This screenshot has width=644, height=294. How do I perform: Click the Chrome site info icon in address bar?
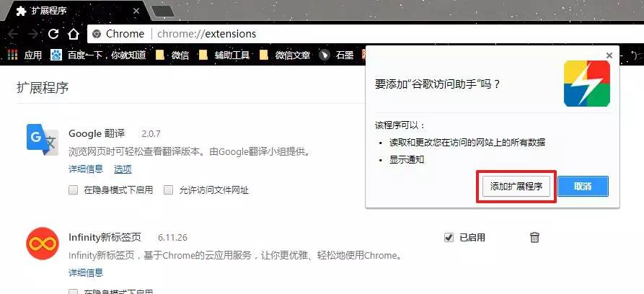pos(97,34)
